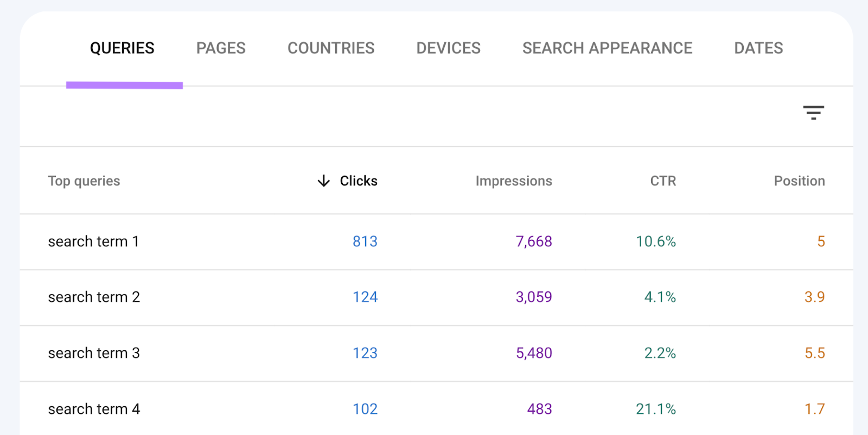
Task: Sort table by Impressions column
Action: pyautogui.click(x=514, y=181)
